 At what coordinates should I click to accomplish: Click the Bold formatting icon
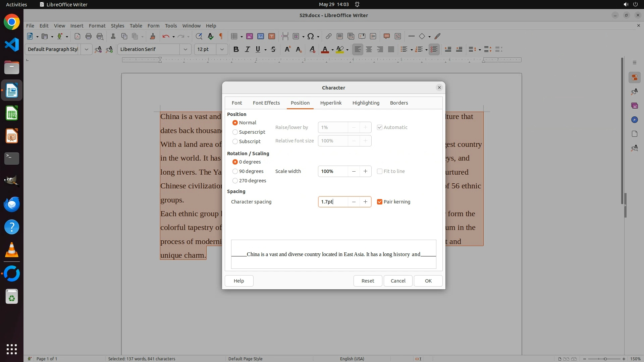[x=236, y=49]
